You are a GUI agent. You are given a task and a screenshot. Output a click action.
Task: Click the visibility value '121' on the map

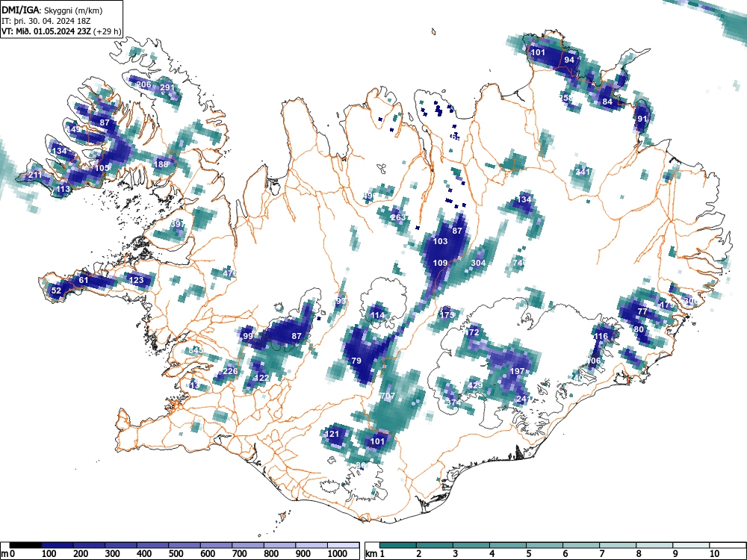(x=332, y=434)
